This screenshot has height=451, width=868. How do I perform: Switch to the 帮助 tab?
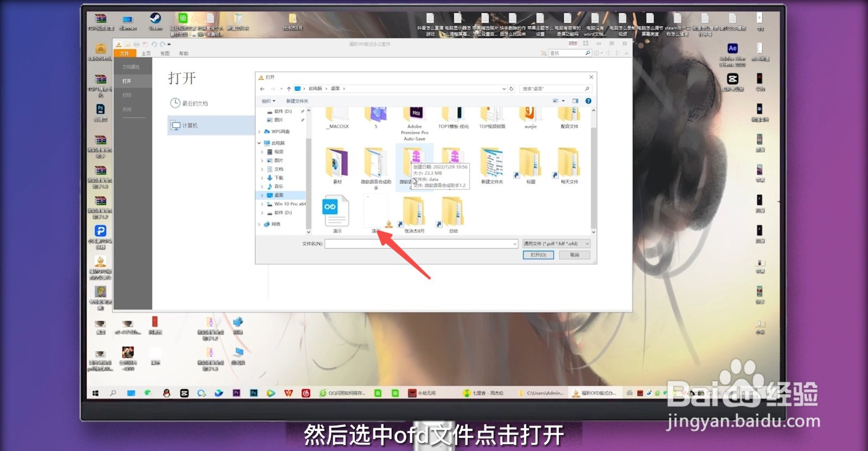[x=184, y=53]
